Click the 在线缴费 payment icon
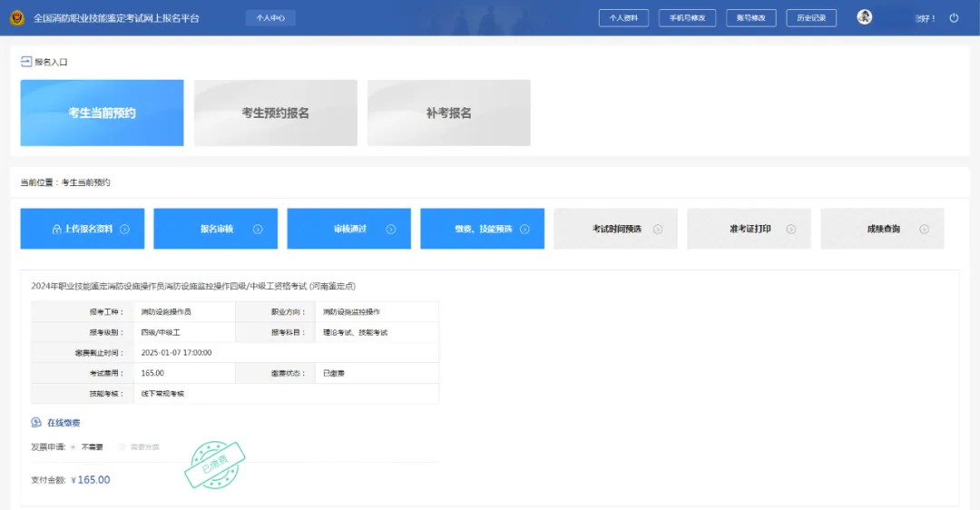Image resolution: width=980 pixels, height=510 pixels. pyautogui.click(x=36, y=423)
